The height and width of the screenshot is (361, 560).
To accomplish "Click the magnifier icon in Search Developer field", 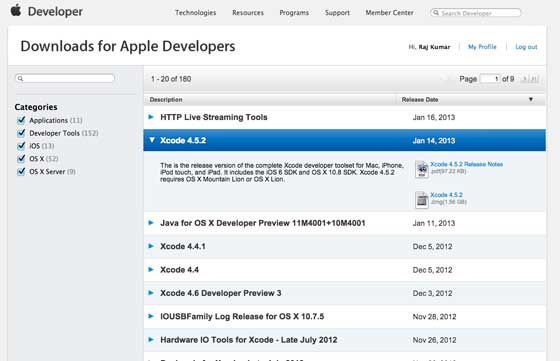I will click(436, 13).
